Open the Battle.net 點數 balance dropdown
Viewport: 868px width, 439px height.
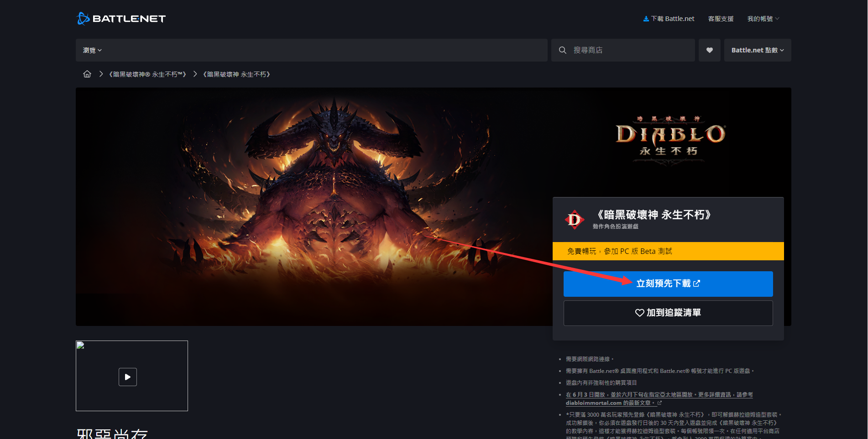(x=757, y=50)
